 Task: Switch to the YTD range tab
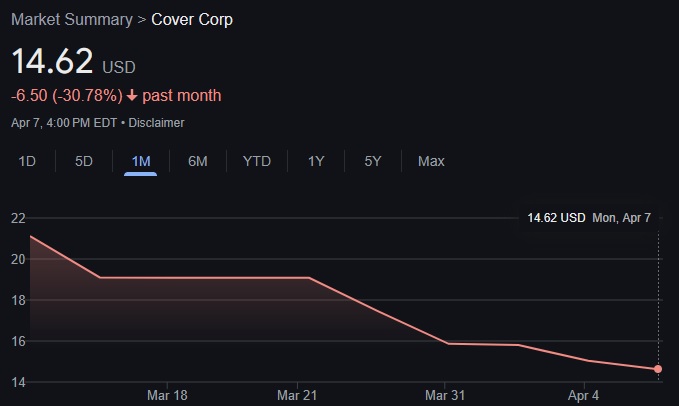coord(257,161)
